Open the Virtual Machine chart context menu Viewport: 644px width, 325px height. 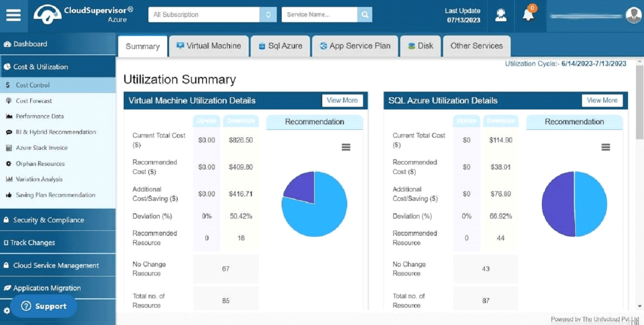[346, 147]
